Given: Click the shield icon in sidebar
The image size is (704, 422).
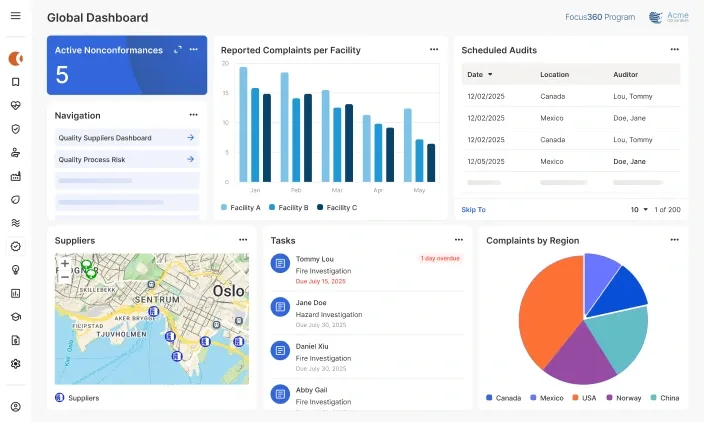Looking at the screenshot, I should pyautogui.click(x=15, y=129).
